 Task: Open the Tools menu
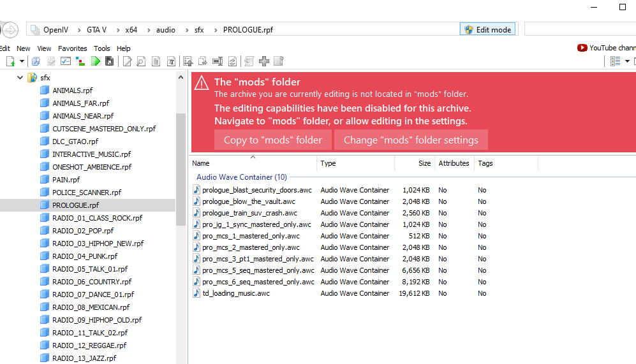tap(102, 48)
